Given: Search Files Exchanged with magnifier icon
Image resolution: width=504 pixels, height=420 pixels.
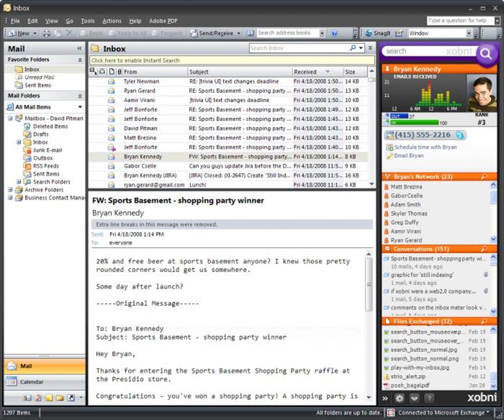Looking at the screenshot, I should click(484, 321).
